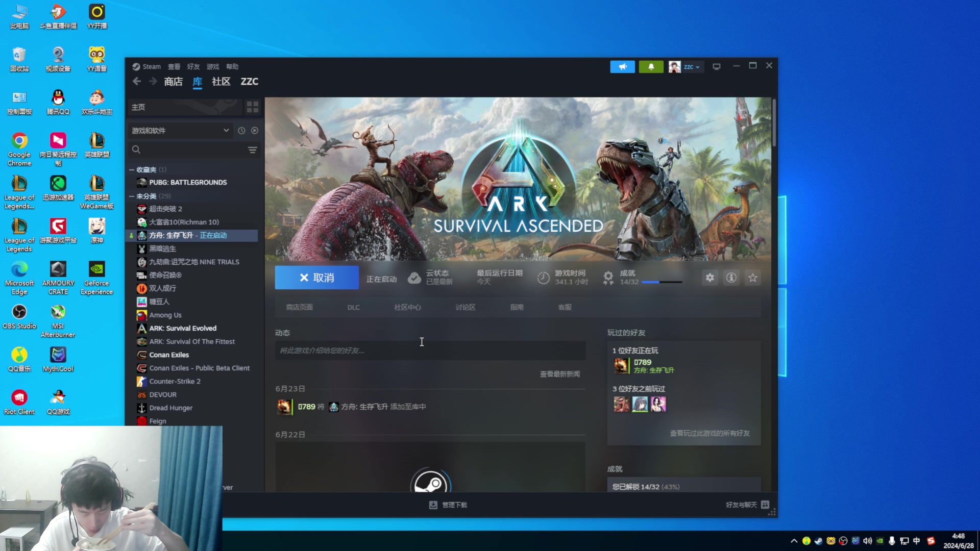Click the play time clock icon
Viewport: 980px width, 551px height.
(544, 278)
